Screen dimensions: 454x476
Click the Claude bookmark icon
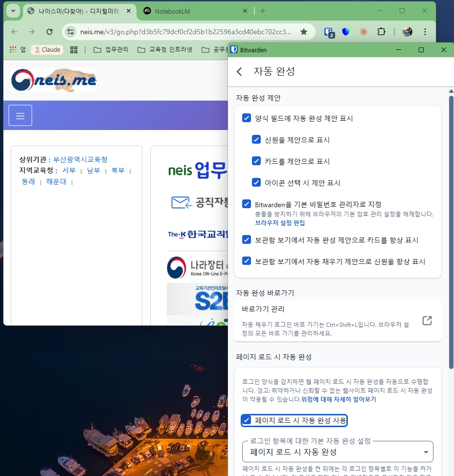click(x=46, y=49)
